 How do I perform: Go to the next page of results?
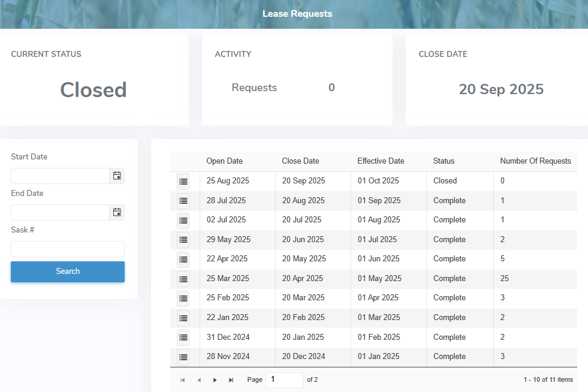pyautogui.click(x=215, y=379)
